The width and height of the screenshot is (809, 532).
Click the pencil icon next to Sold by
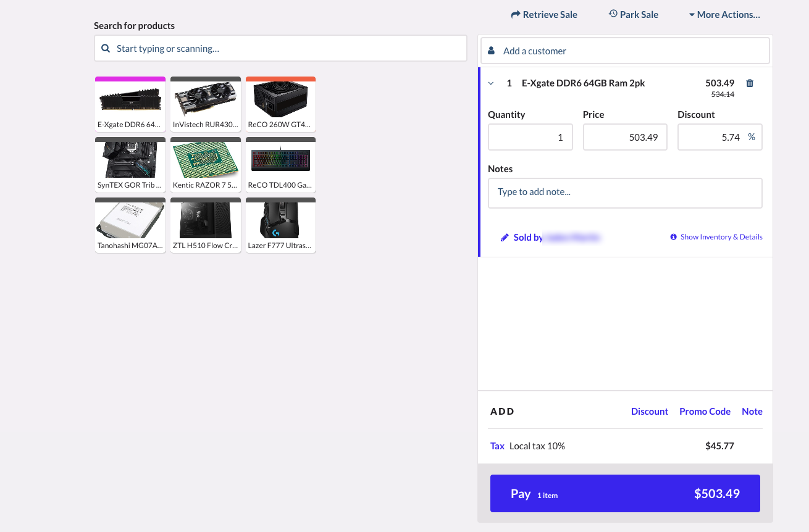click(505, 237)
